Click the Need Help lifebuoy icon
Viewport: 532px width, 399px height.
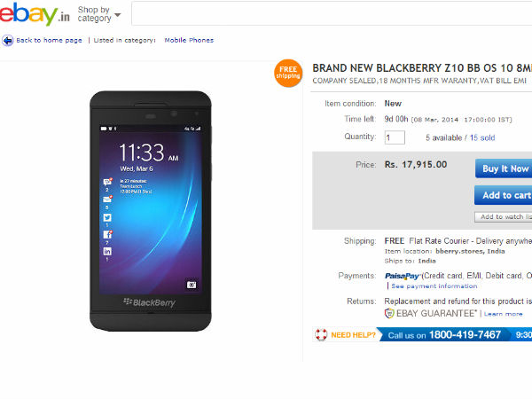pyautogui.click(x=321, y=335)
